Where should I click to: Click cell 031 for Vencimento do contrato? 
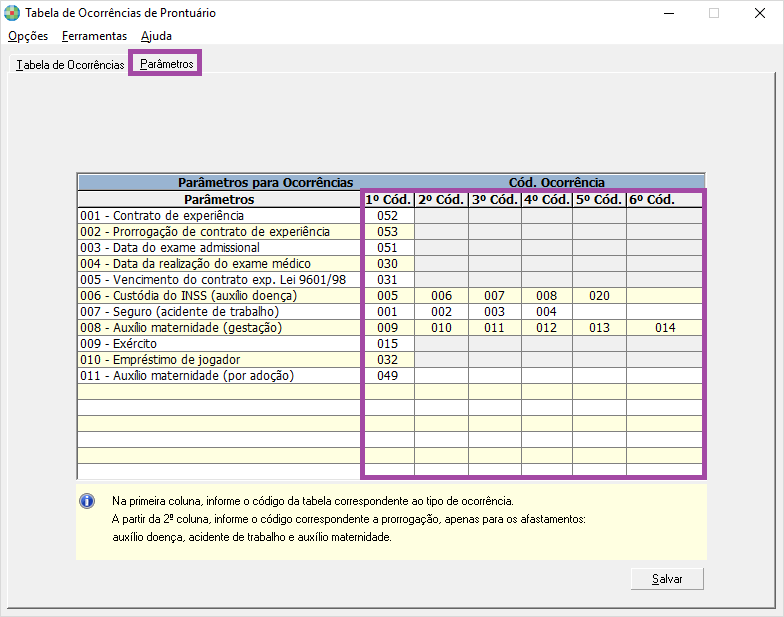(388, 280)
